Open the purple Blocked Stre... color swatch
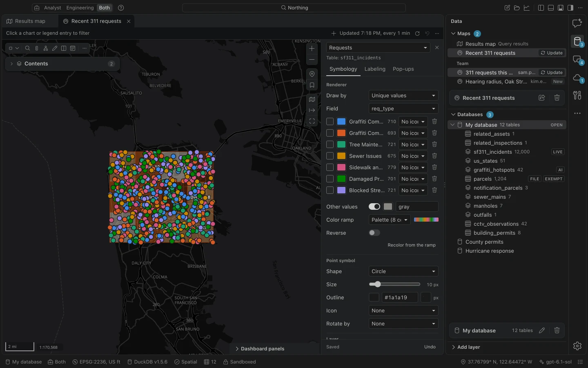This screenshot has width=588, height=368. coord(341,190)
